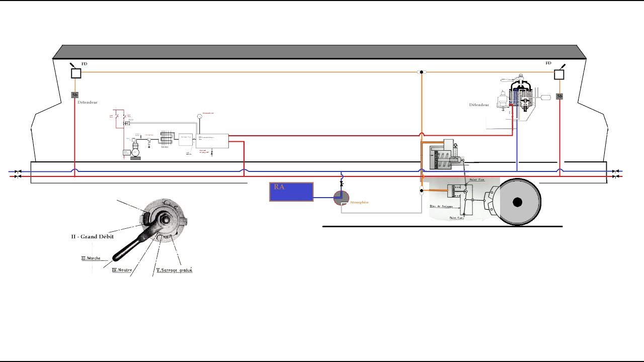Click the small stop-cock above Atmosphère valve
The image size is (644, 362).
point(342,184)
